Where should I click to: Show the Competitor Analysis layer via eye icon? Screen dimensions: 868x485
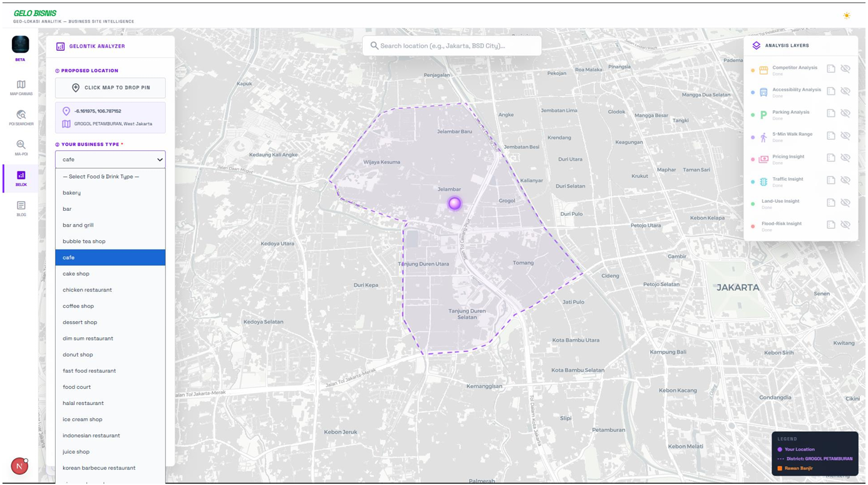(845, 69)
